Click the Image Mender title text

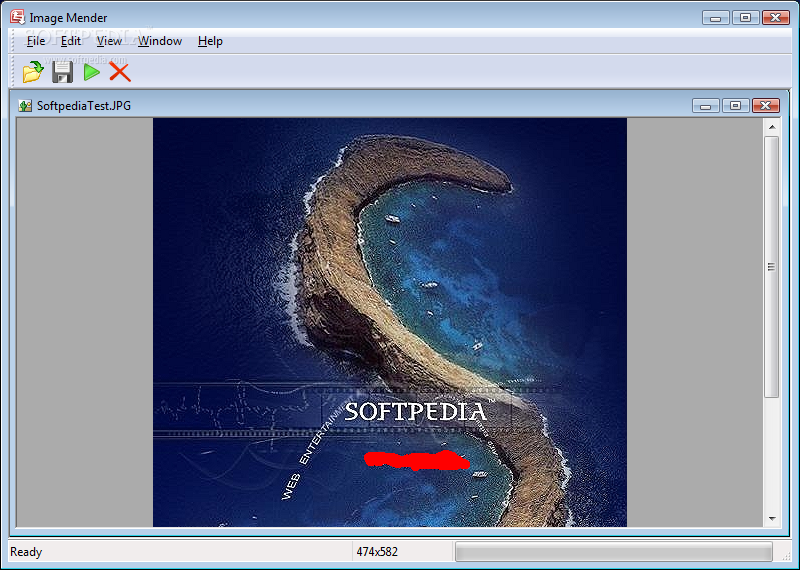coord(68,18)
